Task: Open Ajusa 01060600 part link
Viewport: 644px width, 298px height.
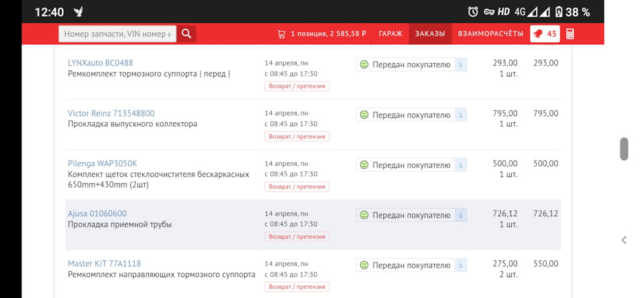Action: (97, 213)
